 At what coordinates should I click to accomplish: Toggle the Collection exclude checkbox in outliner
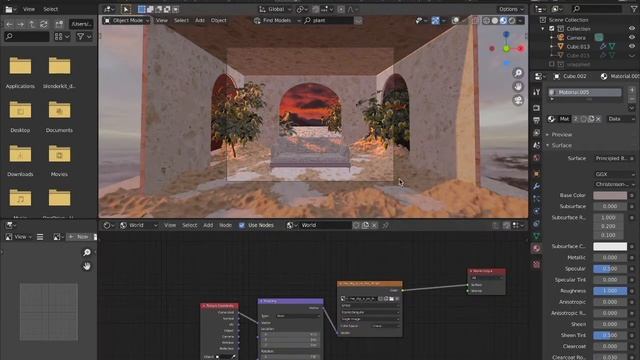552,29
